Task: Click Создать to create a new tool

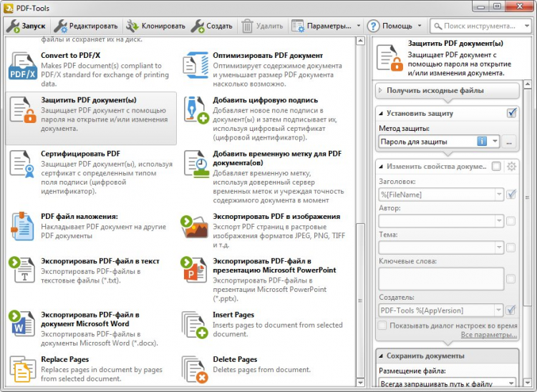Action: 212,26
